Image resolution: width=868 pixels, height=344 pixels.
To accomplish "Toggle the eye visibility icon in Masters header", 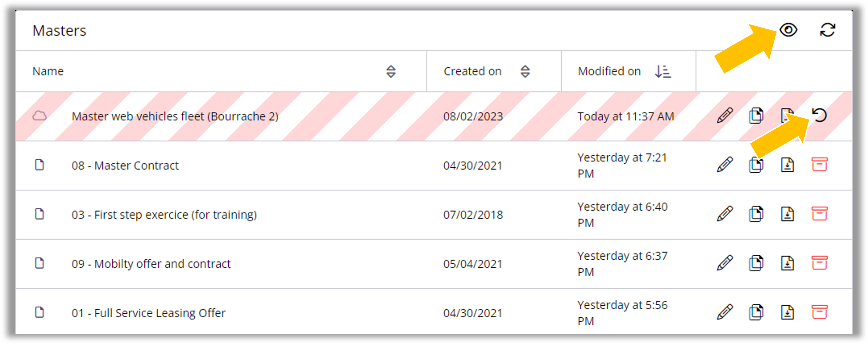I will pyautogui.click(x=788, y=30).
